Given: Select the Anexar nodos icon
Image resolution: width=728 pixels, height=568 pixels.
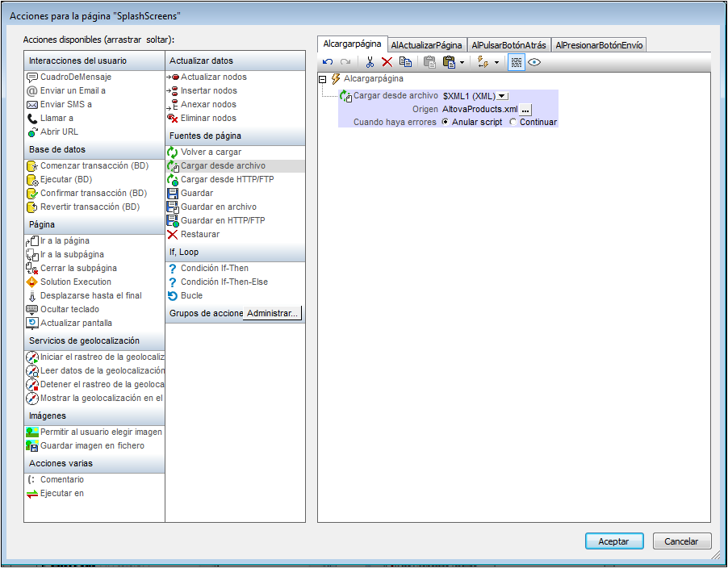Looking at the screenshot, I should (x=173, y=105).
